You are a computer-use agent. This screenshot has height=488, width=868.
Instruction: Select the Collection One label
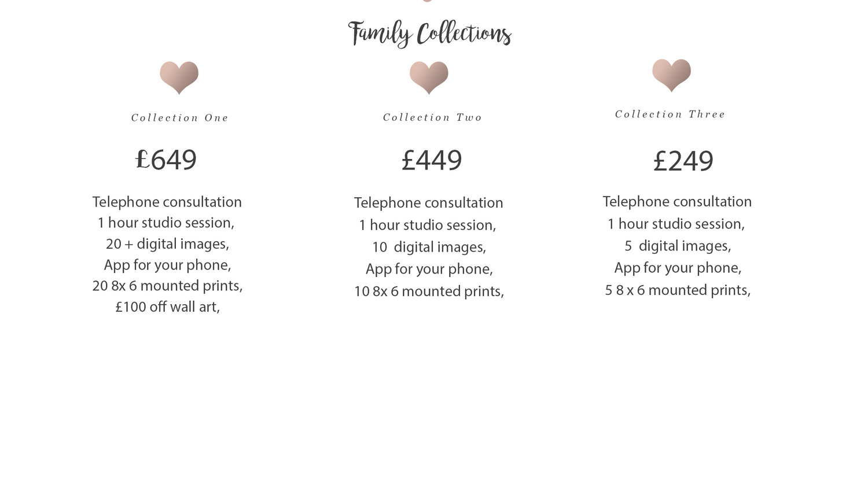coord(180,118)
